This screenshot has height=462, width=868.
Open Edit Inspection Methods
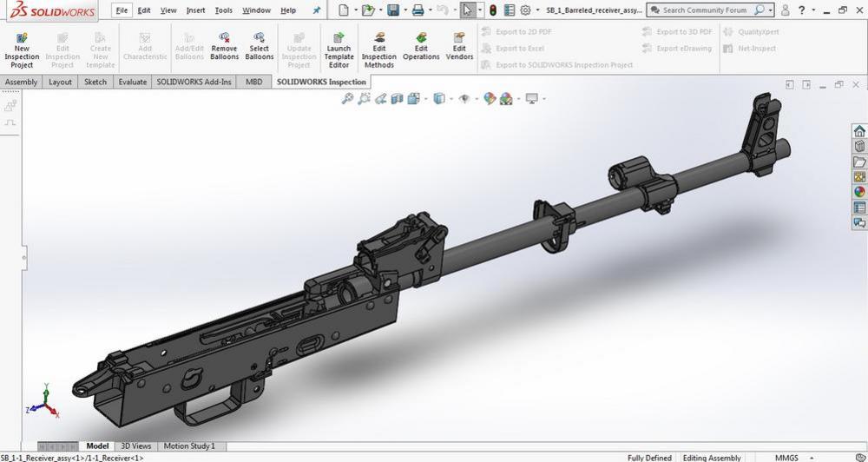pyautogui.click(x=379, y=49)
